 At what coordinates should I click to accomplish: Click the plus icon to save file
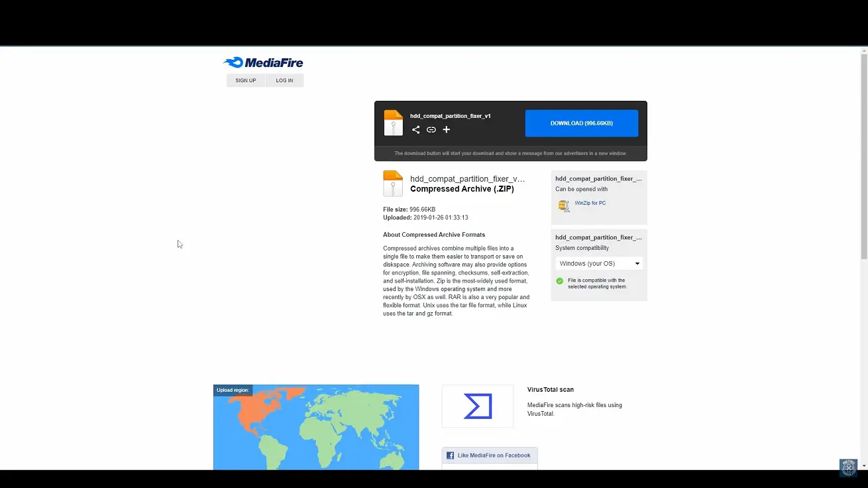[446, 130]
